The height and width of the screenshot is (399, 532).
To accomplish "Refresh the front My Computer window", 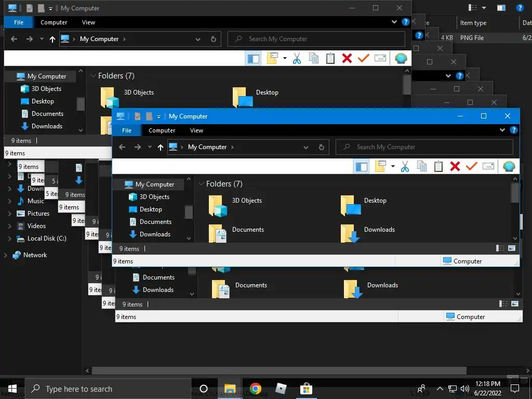I will pyautogui.click(x=321, y=147).
